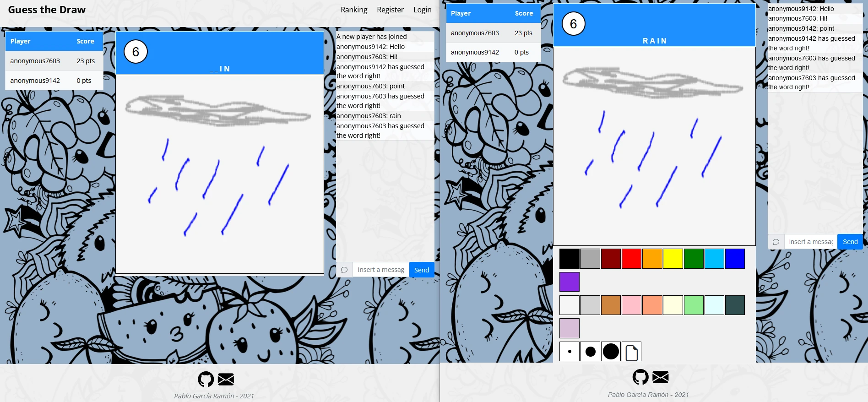Screen dimensions: 868x402
Task: Pick the pale lavender color swatch
Action: [570, 328]
